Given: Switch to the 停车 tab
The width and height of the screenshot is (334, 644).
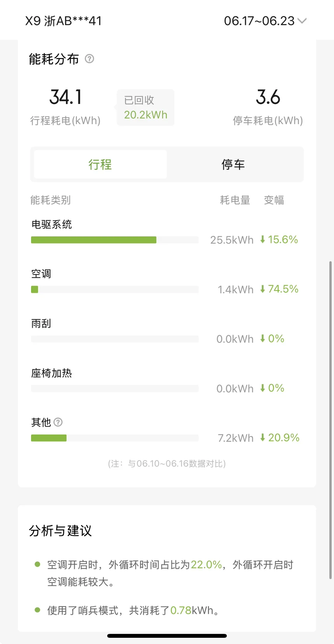Looking at the screenshot, I should click(233, 164).
